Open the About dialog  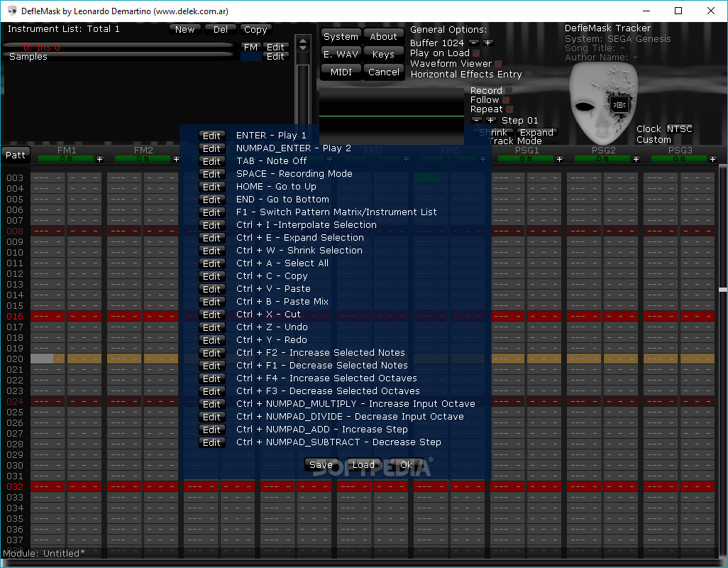pos(383,37)
